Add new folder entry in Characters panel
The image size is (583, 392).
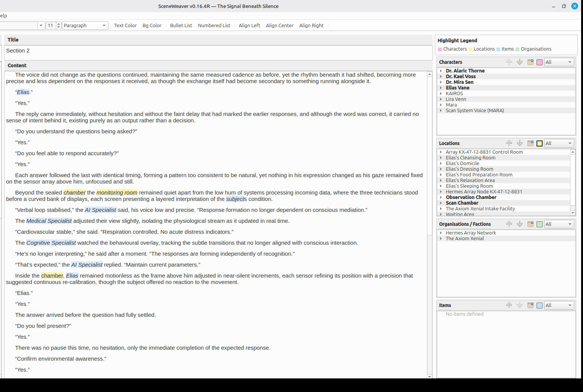[x=530, y=62]
